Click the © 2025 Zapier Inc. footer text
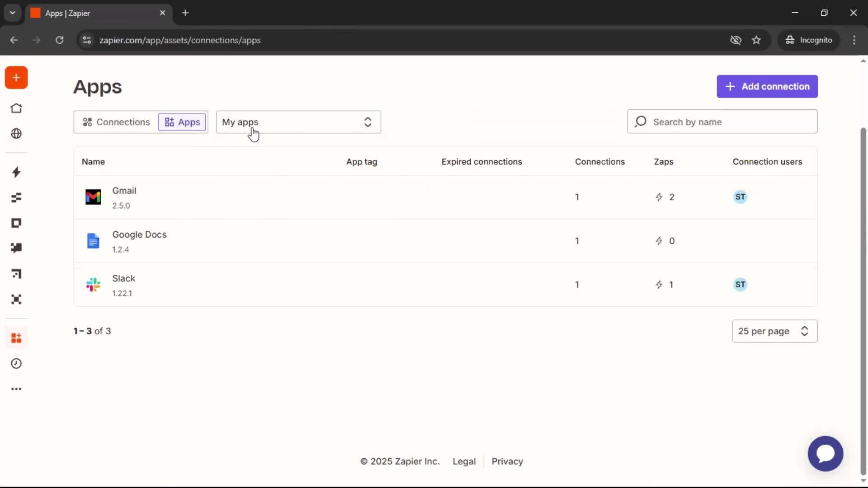 click(400, 461)
